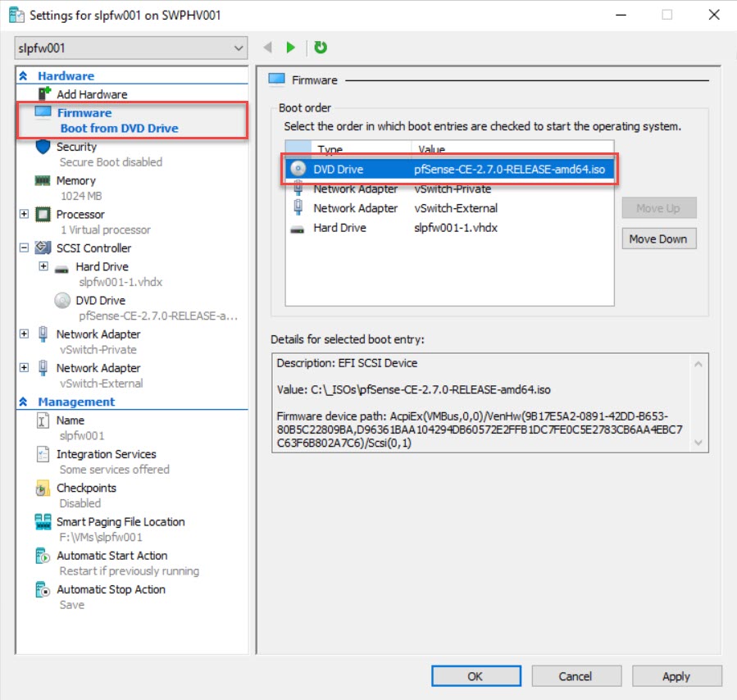737x700 pixels.
Task: Click the Add Hardware icon
Action: (43, 93)
